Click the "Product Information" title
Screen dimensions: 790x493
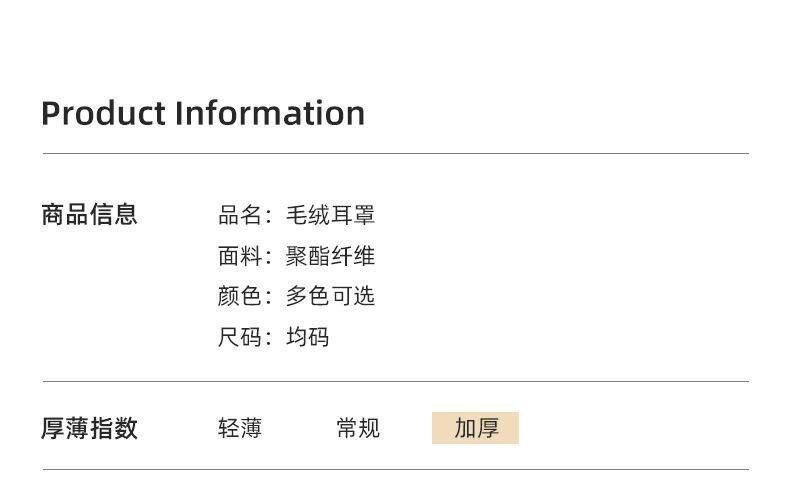pos(203,113)
